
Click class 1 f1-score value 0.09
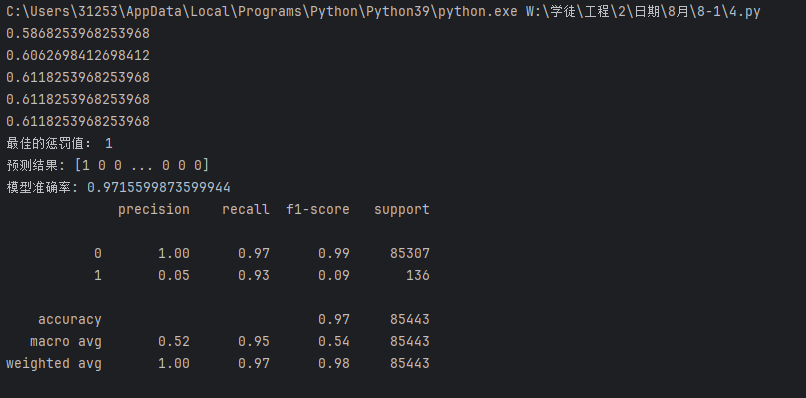[334, 276]
